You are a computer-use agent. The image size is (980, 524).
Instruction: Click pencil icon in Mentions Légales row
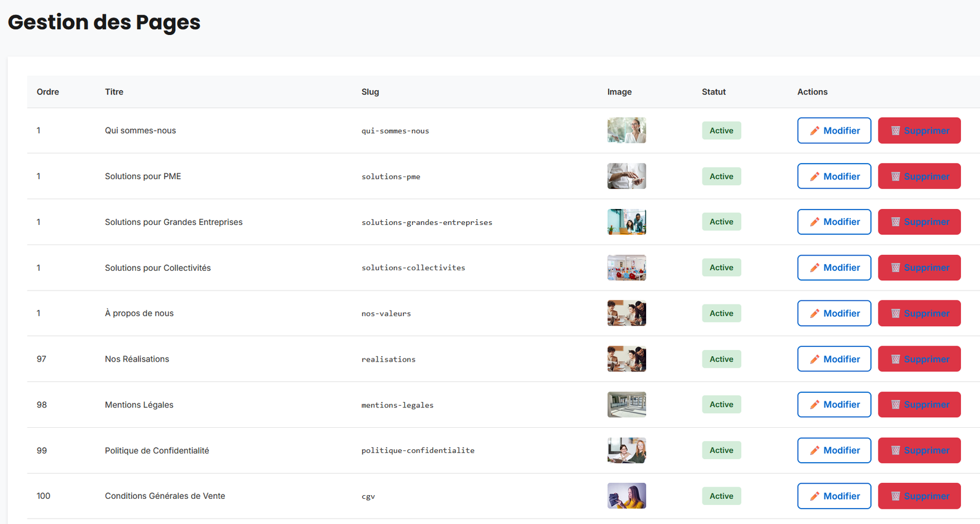click(815, 404)
